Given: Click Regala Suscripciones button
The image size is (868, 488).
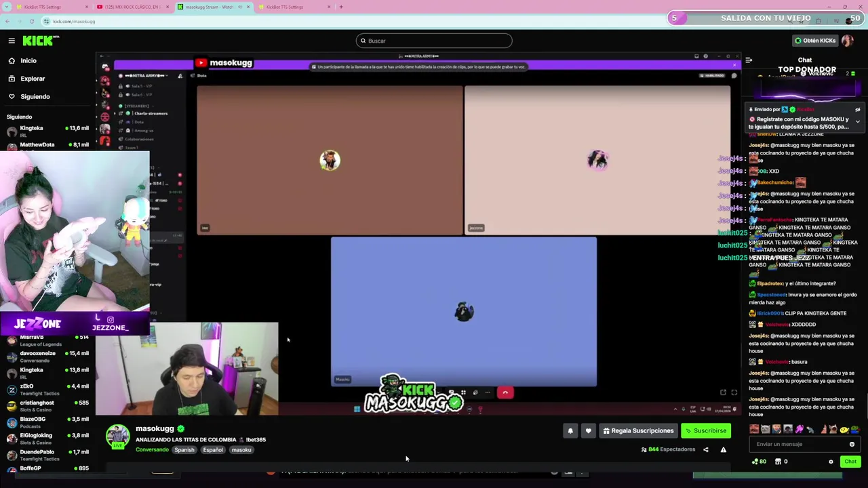Looking at the screenshot, I should click(637, 430).
